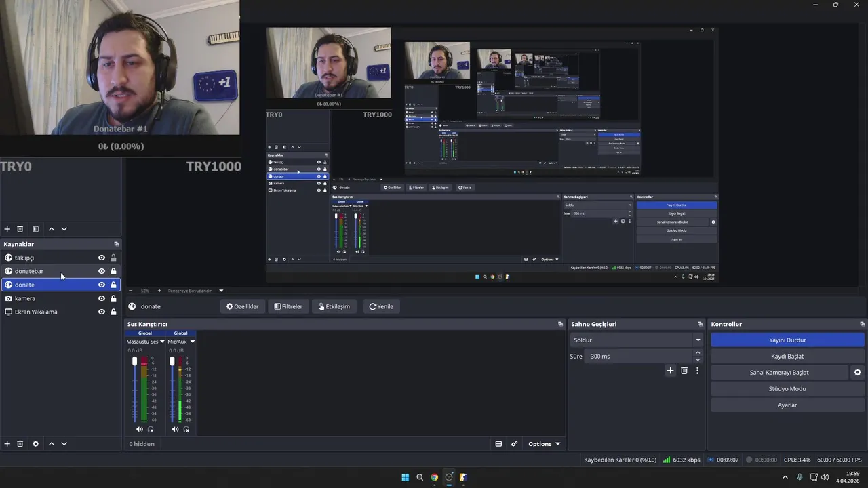Image resolution: width=868 pixels, height=488 pixels.
Task: Hide the donate source
Action: (102, 285)
